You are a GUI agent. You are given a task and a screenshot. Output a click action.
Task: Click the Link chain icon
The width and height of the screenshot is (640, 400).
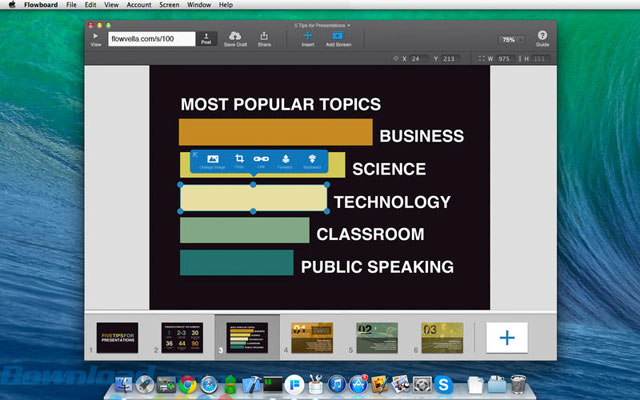(261, 159)
